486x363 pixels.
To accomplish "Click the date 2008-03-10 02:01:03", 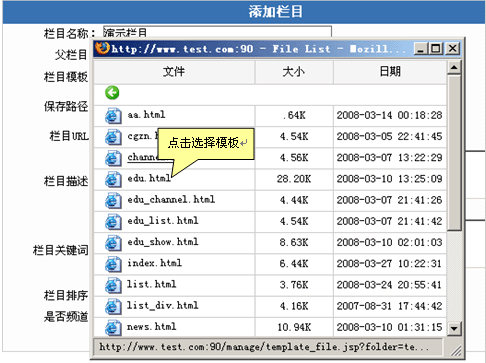I will point(389,242).
